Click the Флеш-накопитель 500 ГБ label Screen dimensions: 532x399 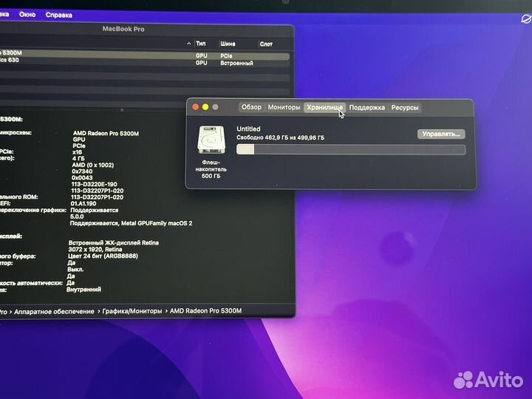(x=211, y=169)
